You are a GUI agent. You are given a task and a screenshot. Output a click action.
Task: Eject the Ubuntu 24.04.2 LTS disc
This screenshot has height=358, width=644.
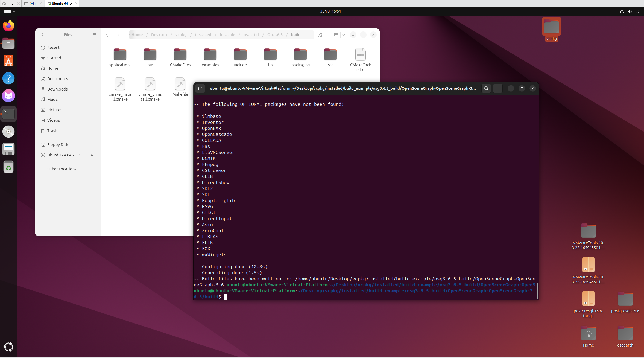tap(92, 155)
